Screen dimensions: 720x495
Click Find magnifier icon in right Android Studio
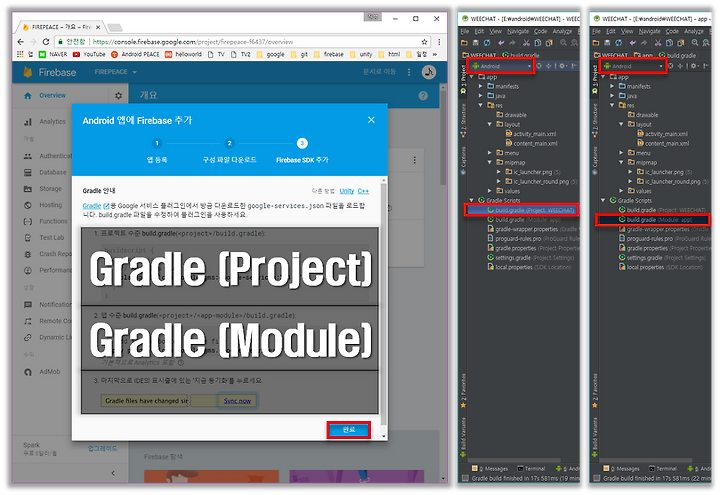(695, 43)
